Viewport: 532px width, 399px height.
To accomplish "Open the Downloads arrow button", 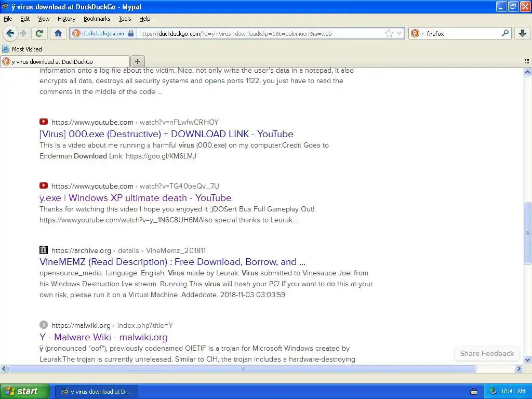I will tap(523, 33).
